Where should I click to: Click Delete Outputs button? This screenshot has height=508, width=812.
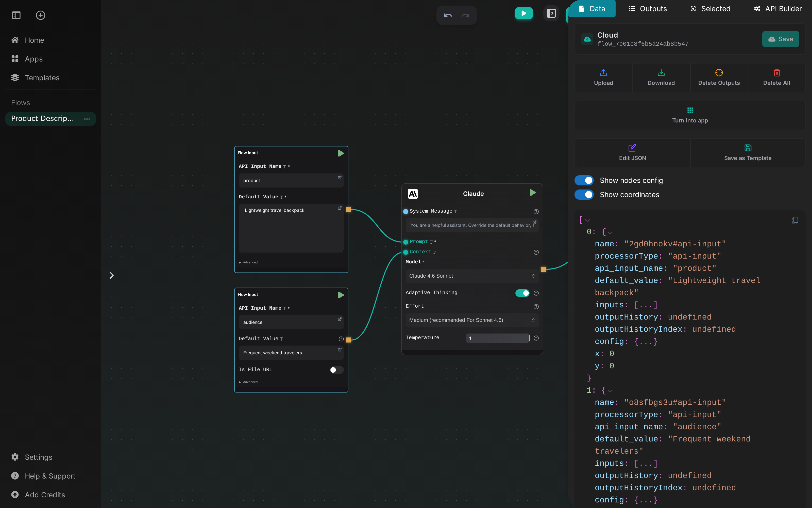pos(719,78)
